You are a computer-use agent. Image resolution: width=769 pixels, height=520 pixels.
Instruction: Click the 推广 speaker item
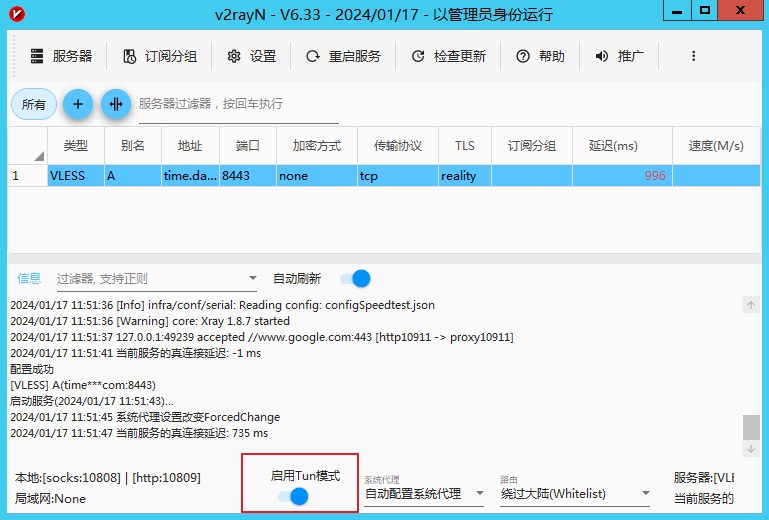click(619, 56)
